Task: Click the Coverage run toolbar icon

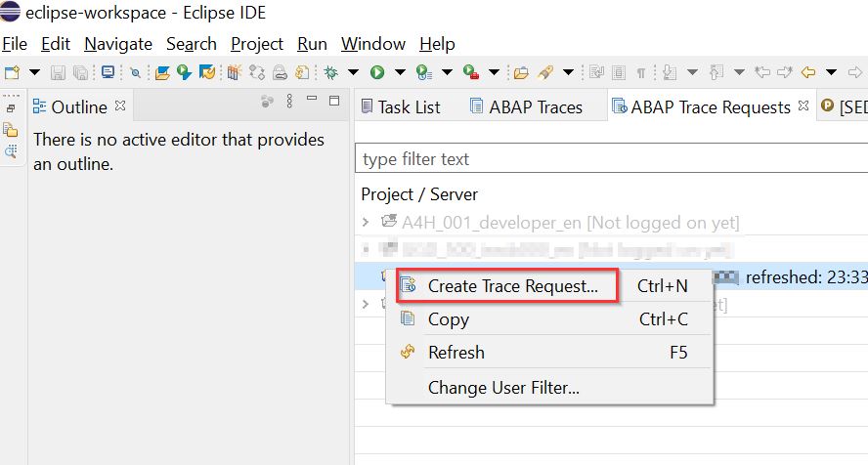Action: click(x=424, y=72)
